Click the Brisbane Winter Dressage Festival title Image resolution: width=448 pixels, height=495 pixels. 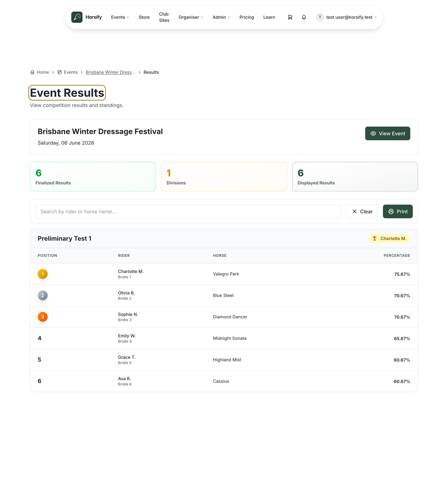[x=100, y=132]
